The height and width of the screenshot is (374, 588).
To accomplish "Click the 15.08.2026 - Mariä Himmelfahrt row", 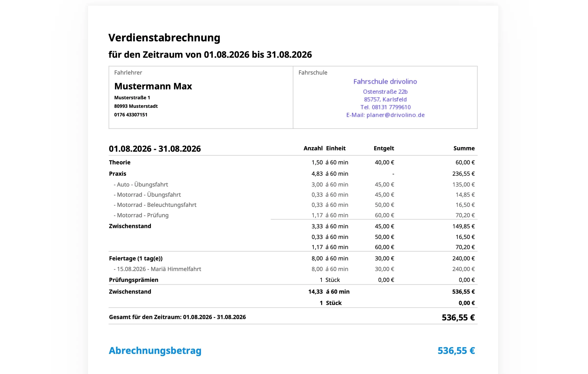I will 293,269.
